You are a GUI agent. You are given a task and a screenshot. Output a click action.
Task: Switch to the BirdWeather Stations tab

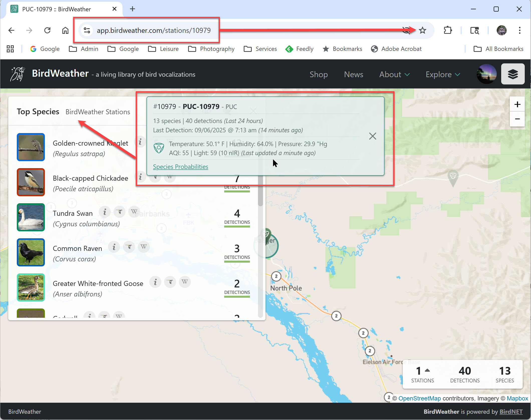pyautogui.click(x=98, y=112)
